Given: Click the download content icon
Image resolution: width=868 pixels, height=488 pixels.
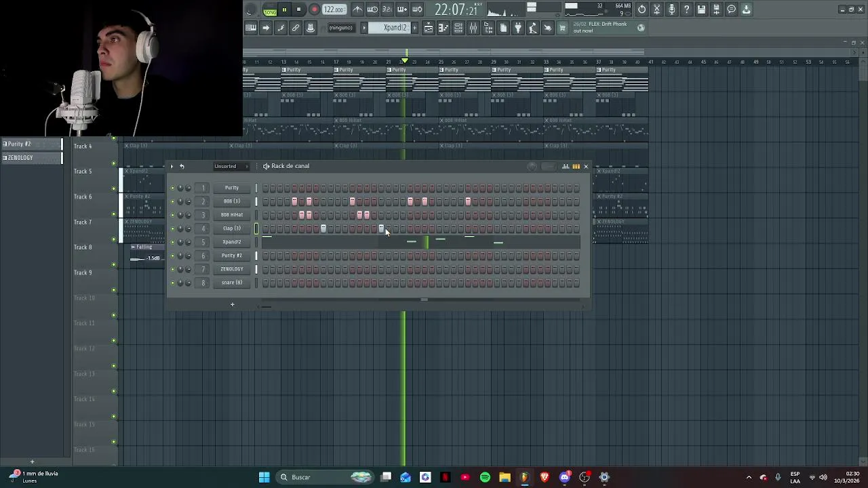Looking at the screenshot, I should (746, 9).
